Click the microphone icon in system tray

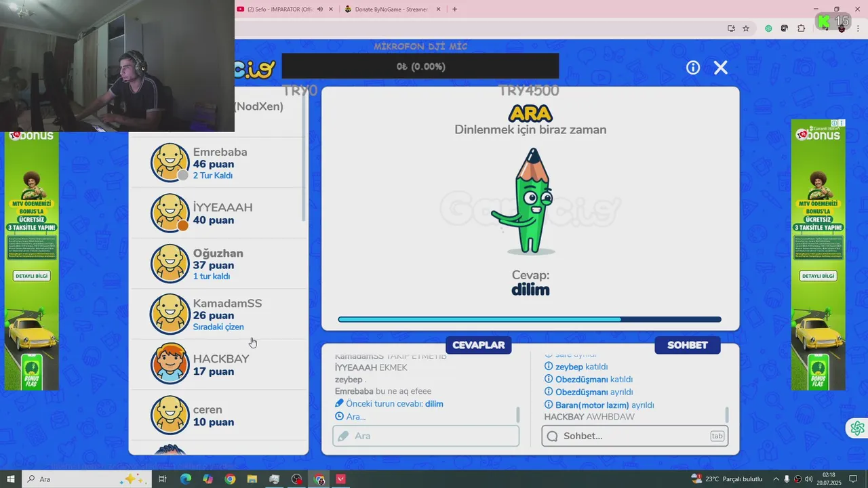(787, 479)
